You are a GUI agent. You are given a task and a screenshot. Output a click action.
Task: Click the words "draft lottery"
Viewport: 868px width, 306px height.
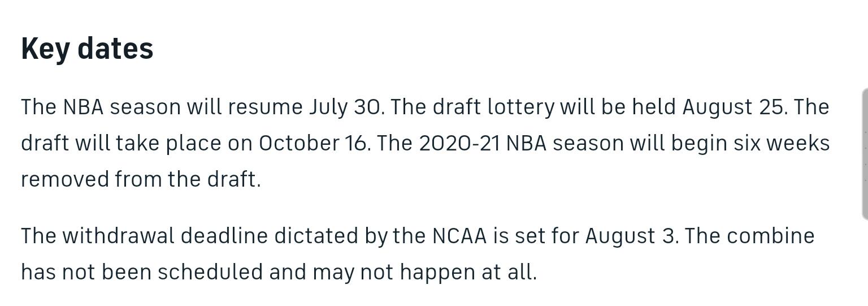pyautogui.click(x=493, y=107)
